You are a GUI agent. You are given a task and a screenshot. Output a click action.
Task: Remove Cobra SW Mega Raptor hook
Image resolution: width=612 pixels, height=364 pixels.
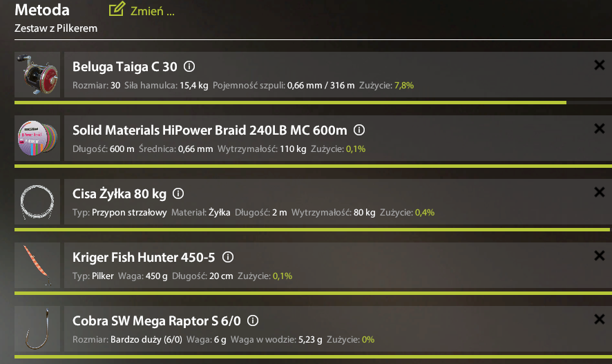coord(599,319)
